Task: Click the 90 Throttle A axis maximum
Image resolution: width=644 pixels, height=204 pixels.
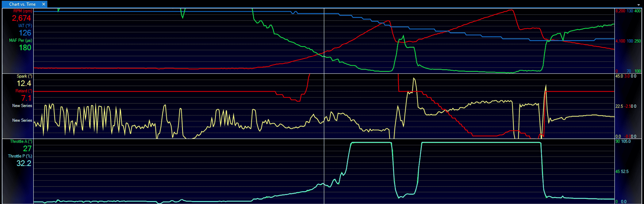Action: coord(618,141)
